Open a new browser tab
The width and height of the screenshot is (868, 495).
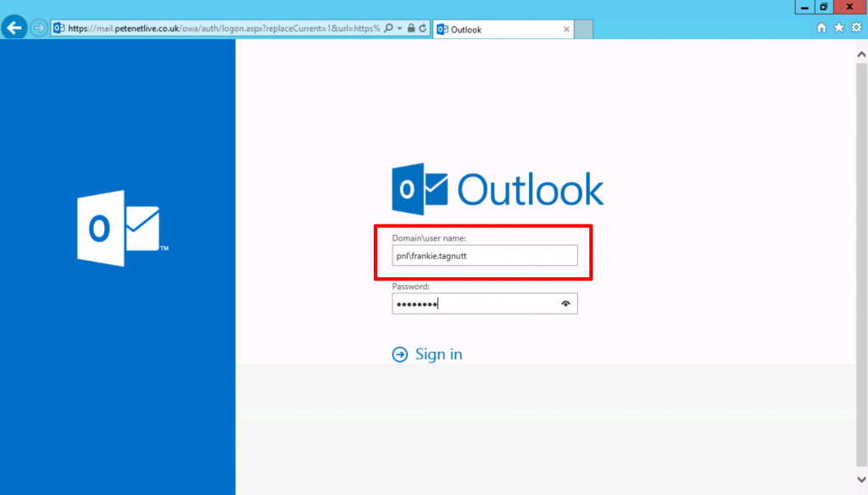coord(583,28)
